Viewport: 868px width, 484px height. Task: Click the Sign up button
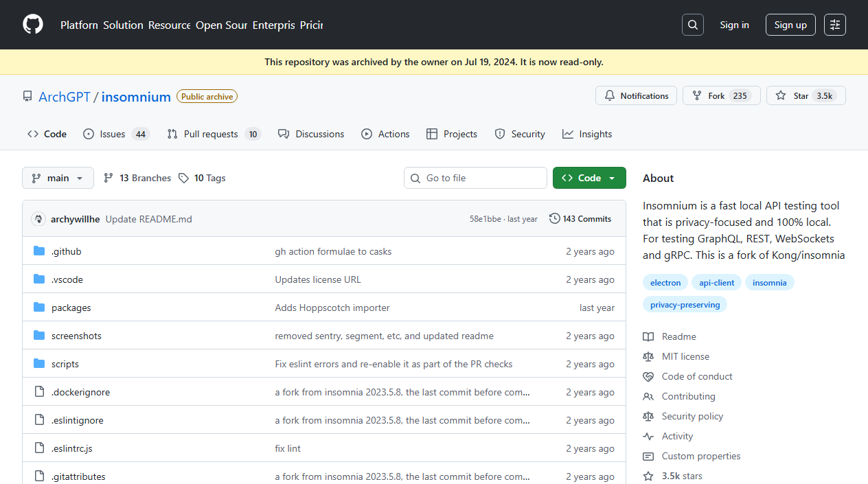click(x=790, y=25)
